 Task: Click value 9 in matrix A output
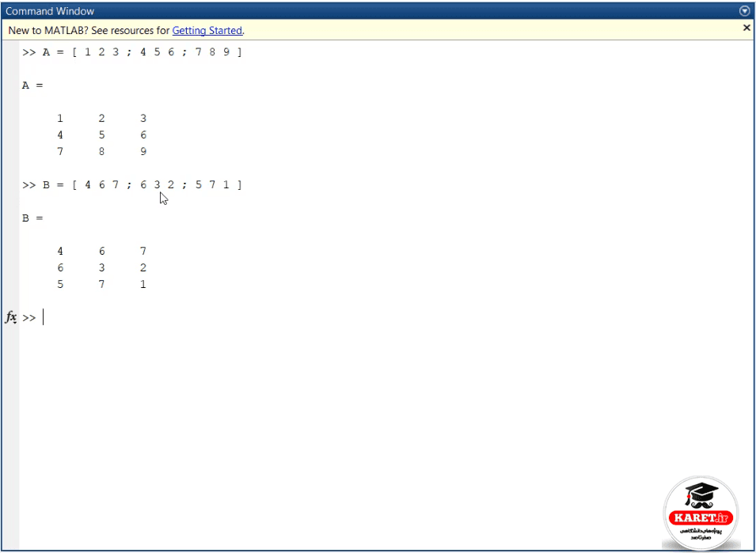143,152
